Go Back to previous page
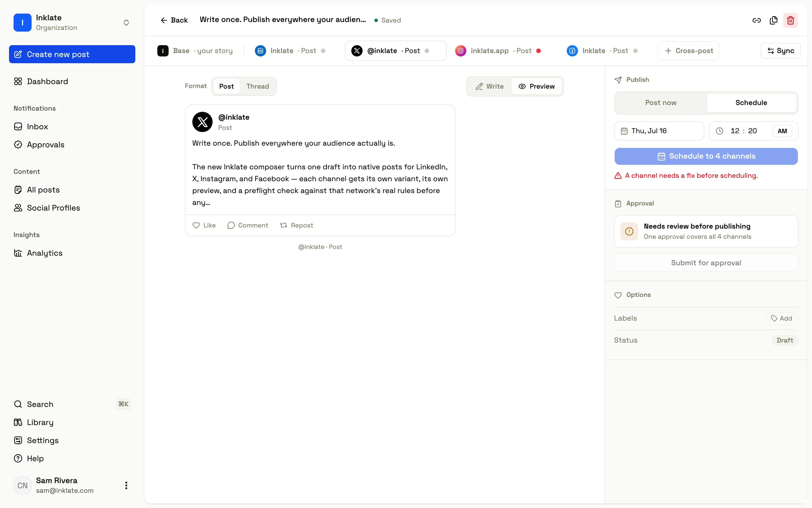This screenshot has width=812, height=508. [x=174, y=20]
